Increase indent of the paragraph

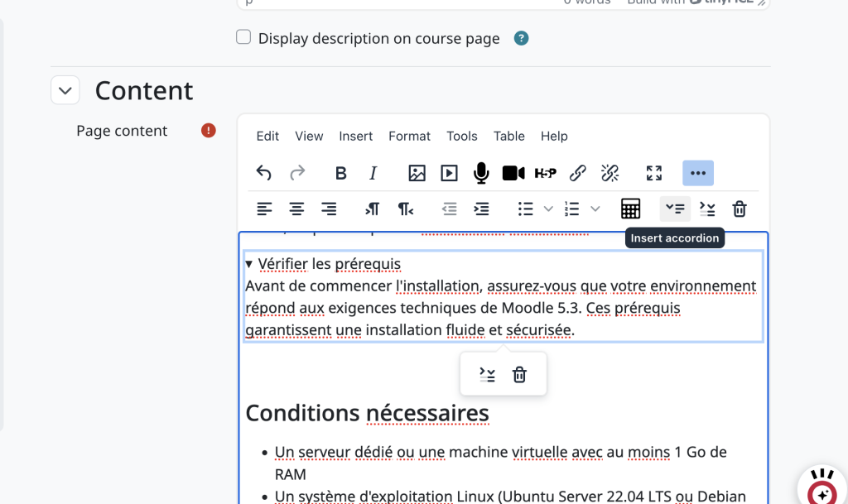click(x=481, y=209)
